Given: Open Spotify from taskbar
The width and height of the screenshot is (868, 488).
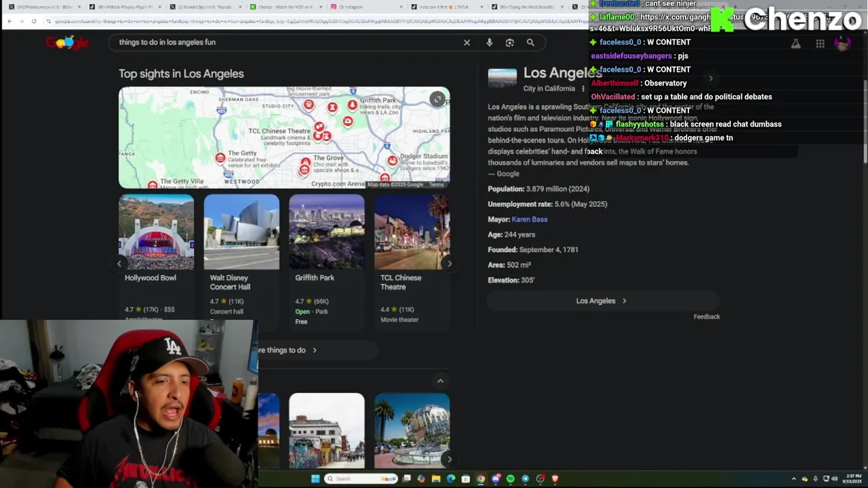Looking at the screenshot, I should pyautogui.click(x=511, y=479).
